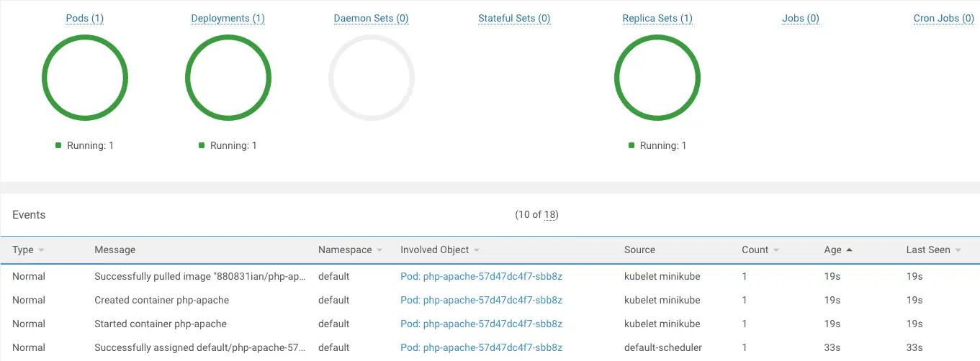Open the Deployments (1) link
The height and width of the screenshot is (361, 980).
click(228, 19)
